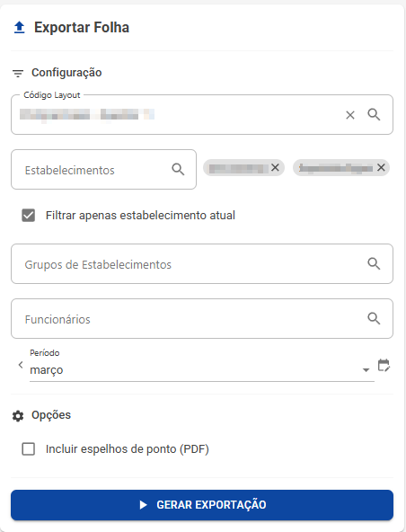The image size is (406, 532).
Task: Open the custom period calendar icon
Action: point(384,366)
